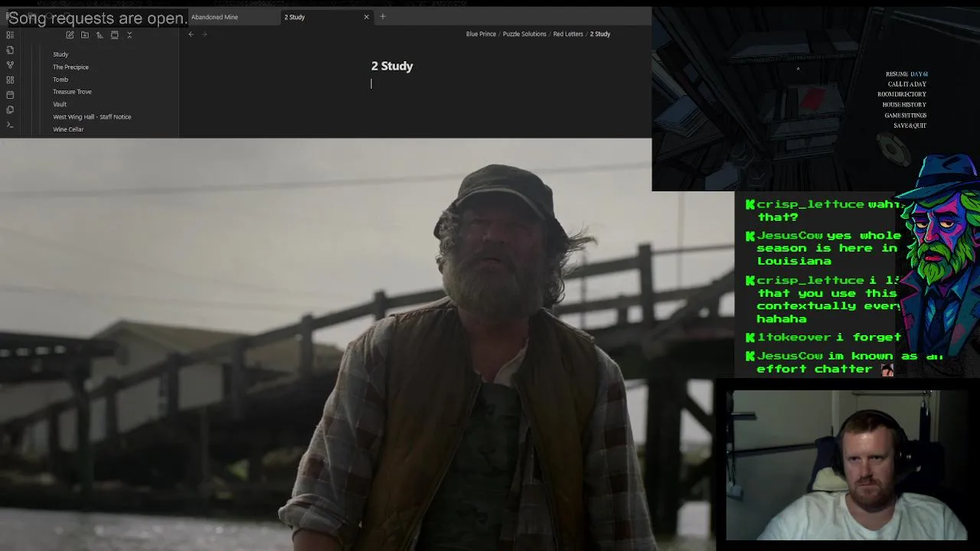The width and height of the screenshot is (980, 551).
Task: Open today's daily note via calendar icon
Action: (10, 95)
